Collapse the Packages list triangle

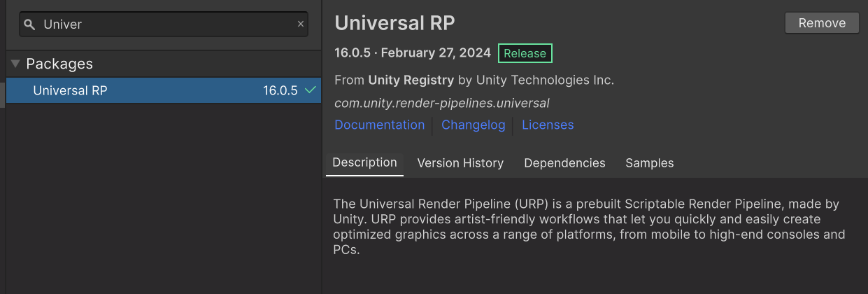(15, 64)
